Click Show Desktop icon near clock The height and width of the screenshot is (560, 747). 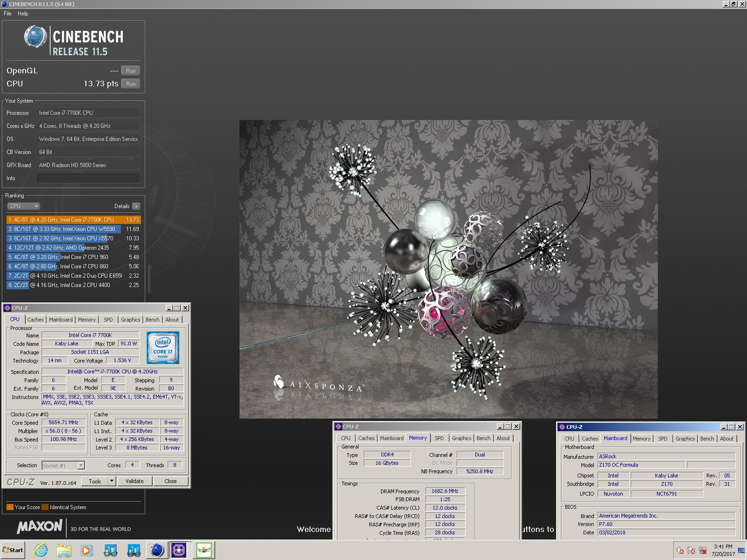pyautogui.click(x=741, y=551)
